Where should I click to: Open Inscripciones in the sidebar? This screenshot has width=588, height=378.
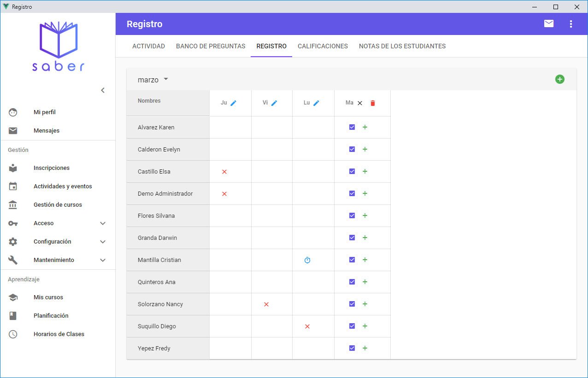[58, 168]
